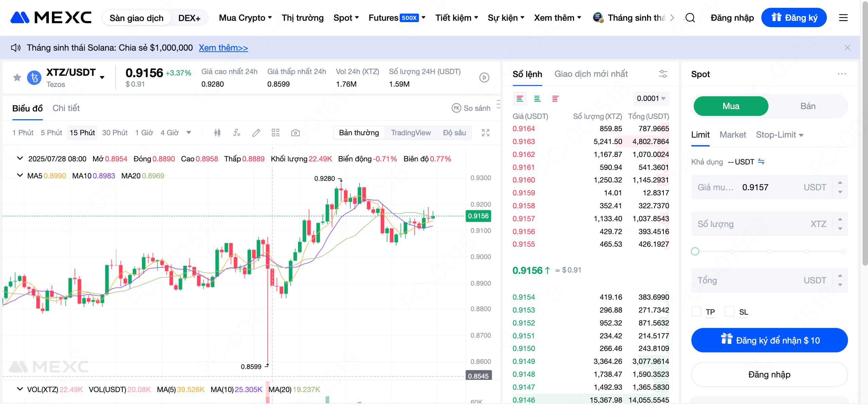Open the Mua Crypto dropdown

(x=245, y=18)
